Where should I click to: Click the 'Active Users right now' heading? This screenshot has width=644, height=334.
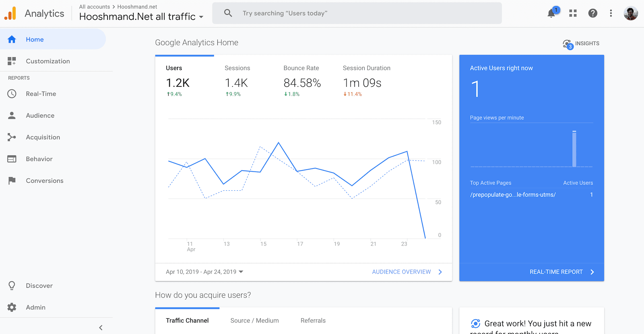pos(501,68)
